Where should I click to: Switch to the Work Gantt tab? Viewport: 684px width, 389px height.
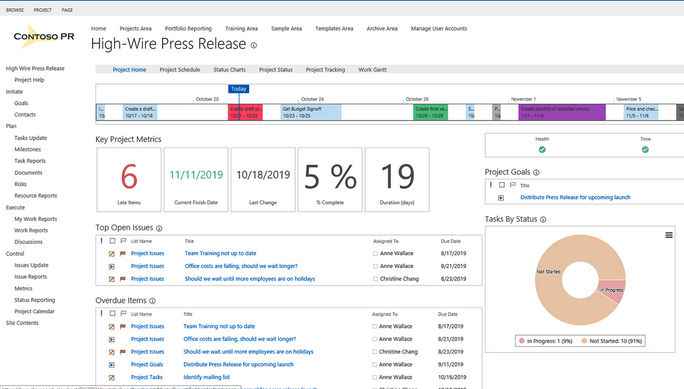pyautogui.click(x=373, y=69)
